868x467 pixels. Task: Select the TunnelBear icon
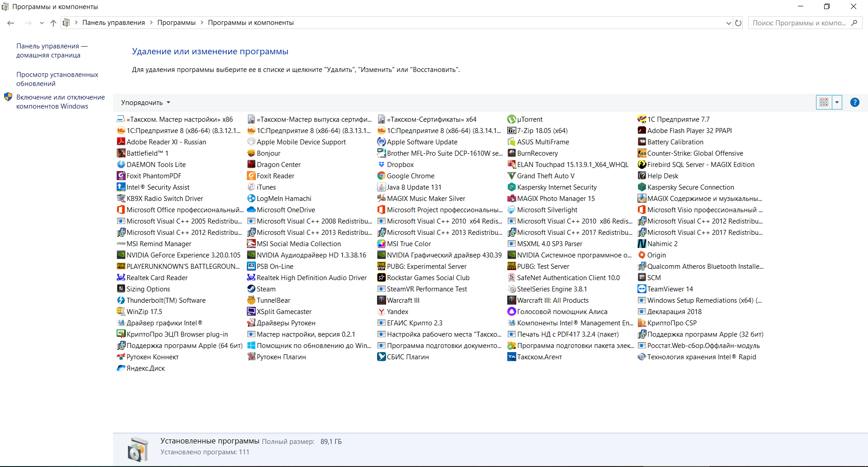[x=251, y=300]
